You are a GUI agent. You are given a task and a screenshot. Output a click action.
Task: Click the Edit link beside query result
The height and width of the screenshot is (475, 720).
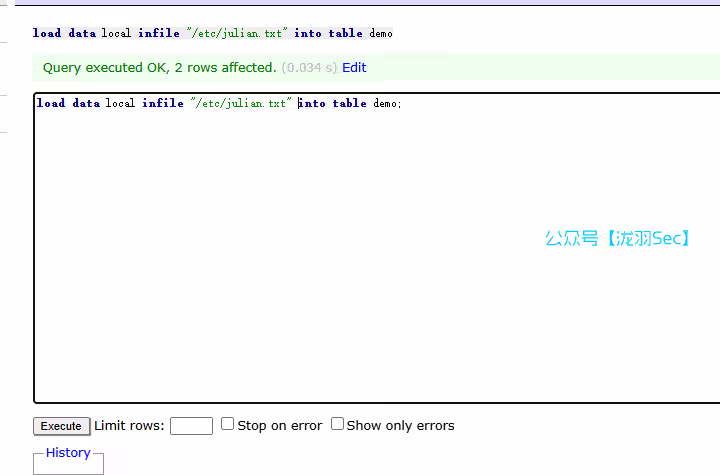[354, 68]
